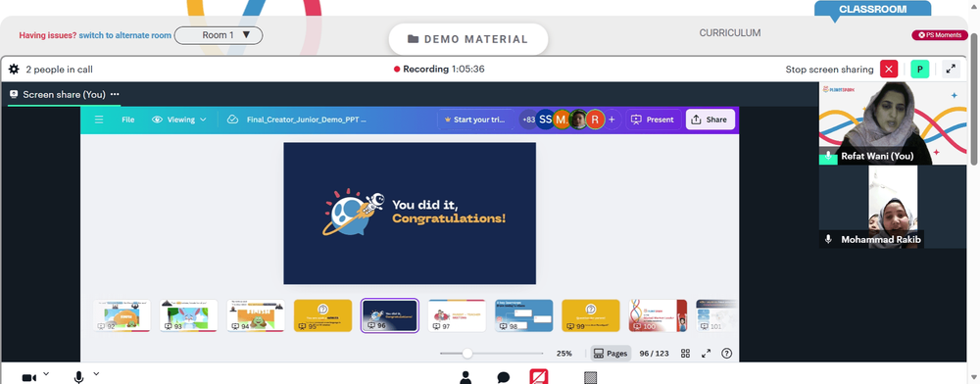Open the +83 collaborators badge

529,120
